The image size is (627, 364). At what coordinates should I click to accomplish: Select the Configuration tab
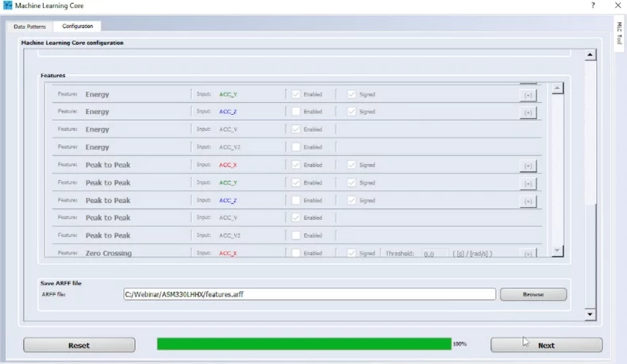coord(78,26)
